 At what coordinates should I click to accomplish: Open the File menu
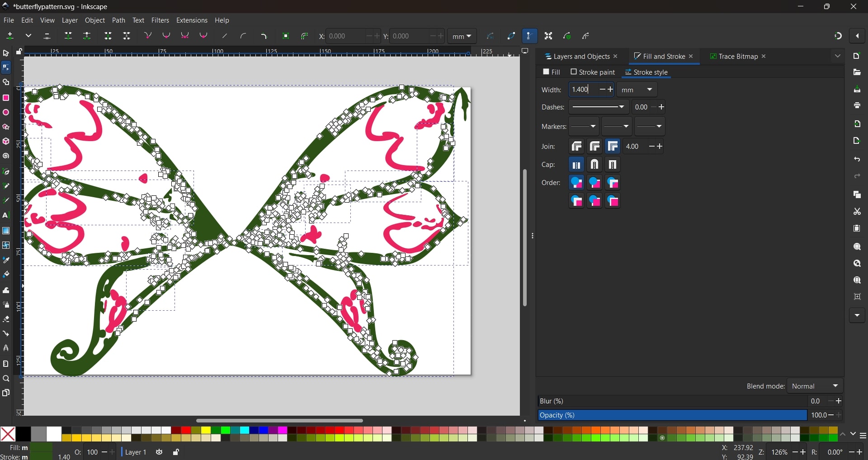(x=9, y=20)
